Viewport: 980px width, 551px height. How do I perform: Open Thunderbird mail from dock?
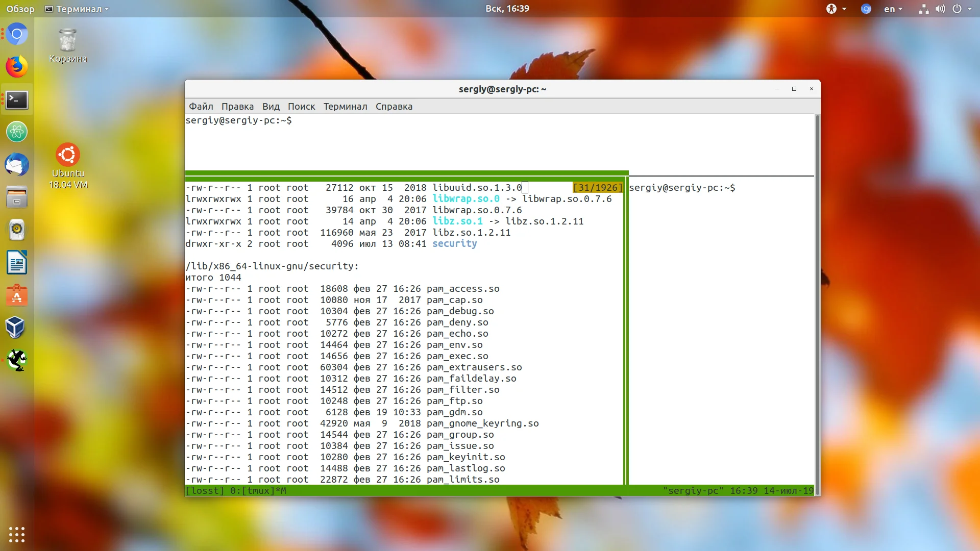pyautogui.click(x=17, y=165)
